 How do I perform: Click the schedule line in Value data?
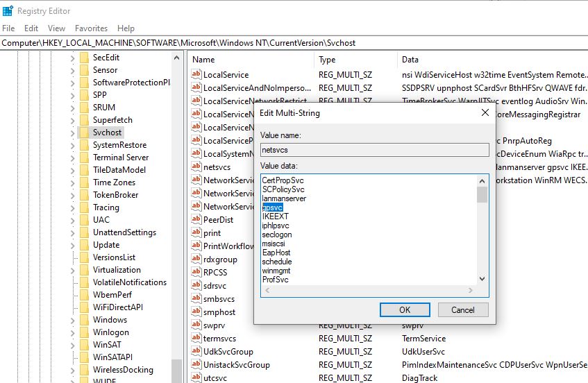(x=277, y=262)
